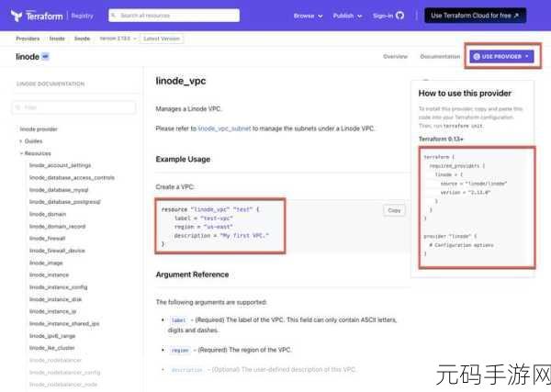Switch to the Overview tab
The width and height of the screenshot is (551, 392).
tap(395, 56)
